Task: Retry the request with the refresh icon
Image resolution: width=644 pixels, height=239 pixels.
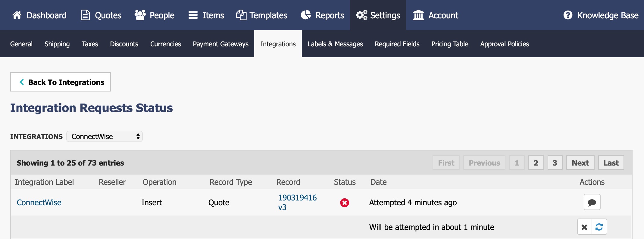Action: (x=599, y=227)
